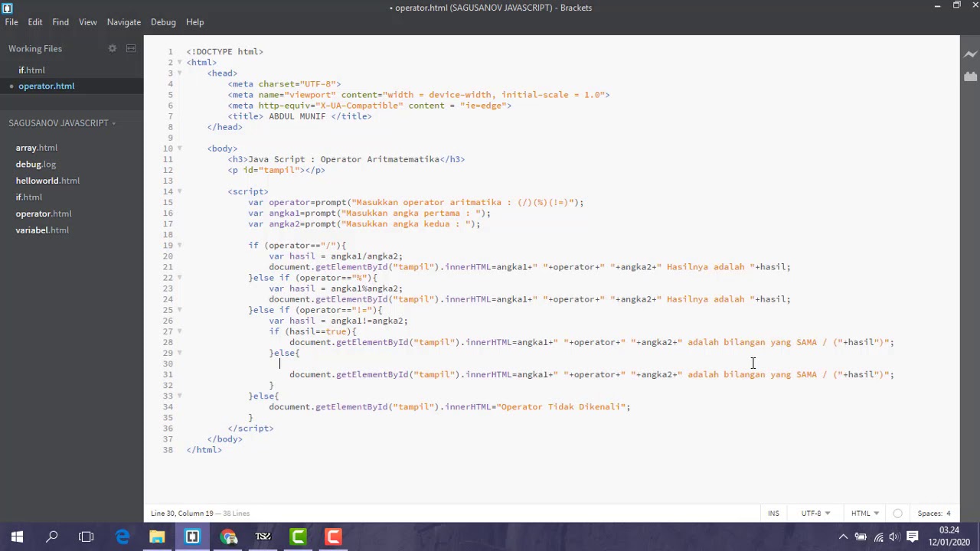This screenshot has height=551, width=980.
Task: Collapse the else fold on line 33
Action: pyautogui.click(x=180, y=395)
